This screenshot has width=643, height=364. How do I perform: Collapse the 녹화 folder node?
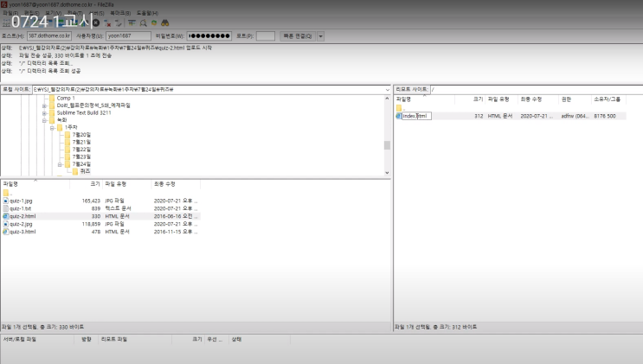44,120
